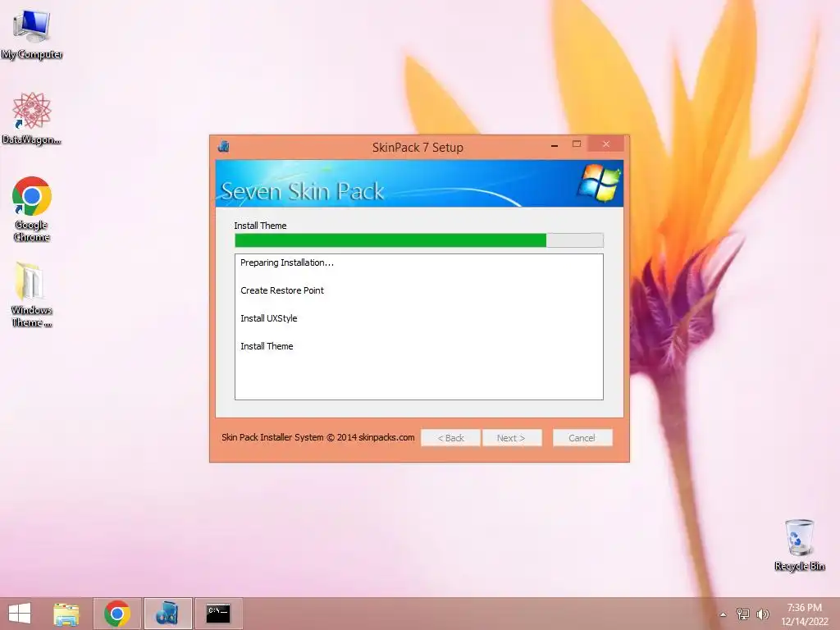Image resolution: width=840 pixels, height=630 pixels.
Task: Open clock showing 7:36 PM
Action: pyautogui.click(x=804, y=614)
